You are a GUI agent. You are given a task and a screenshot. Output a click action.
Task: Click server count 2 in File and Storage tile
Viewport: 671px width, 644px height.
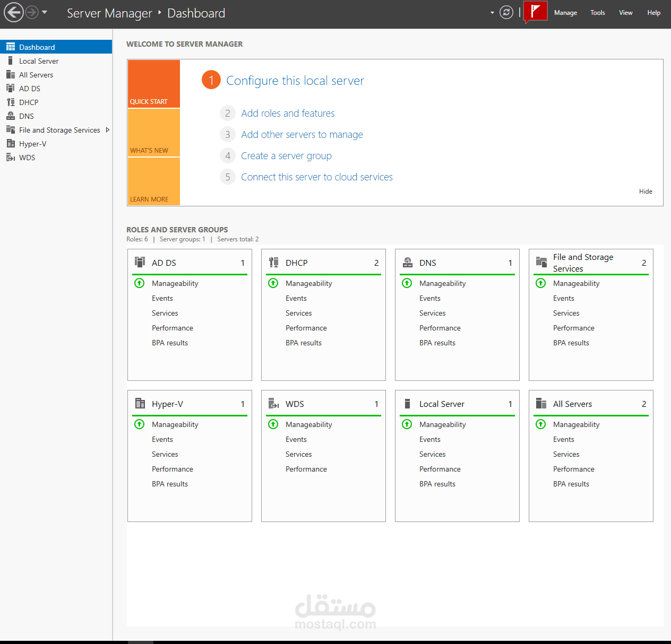click(x=644, y=263)
